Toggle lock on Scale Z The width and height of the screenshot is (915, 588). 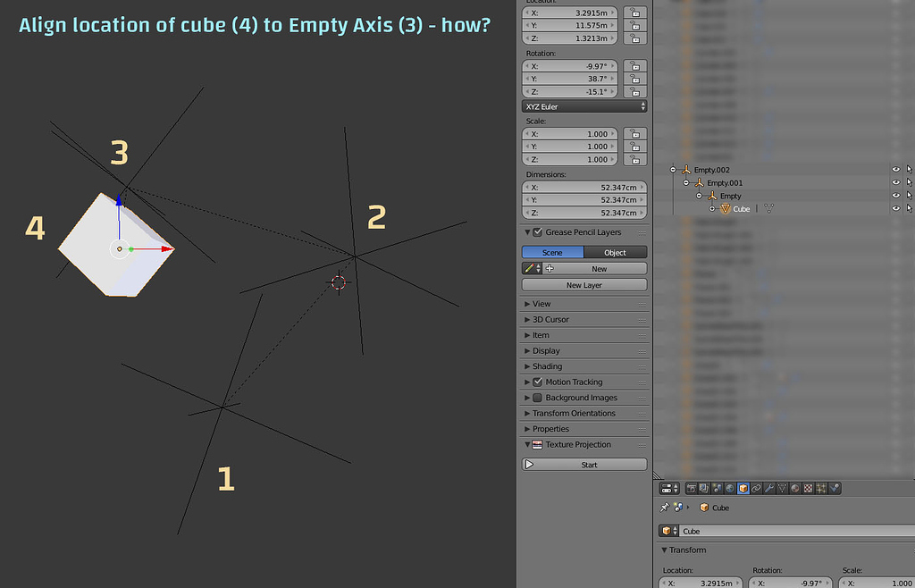point(635,159)
